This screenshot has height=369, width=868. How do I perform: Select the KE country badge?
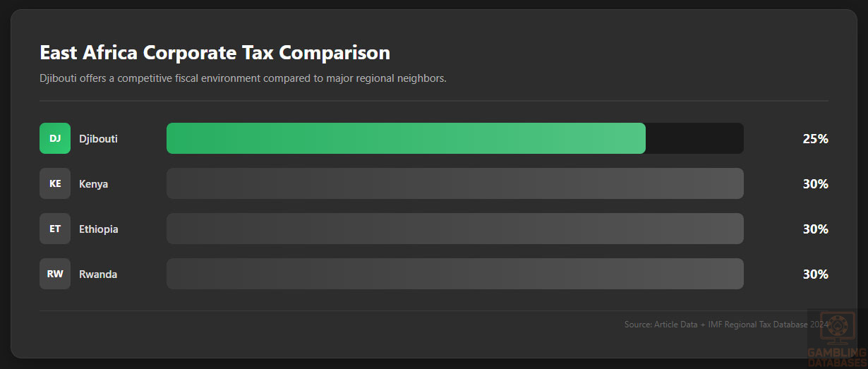55,183
